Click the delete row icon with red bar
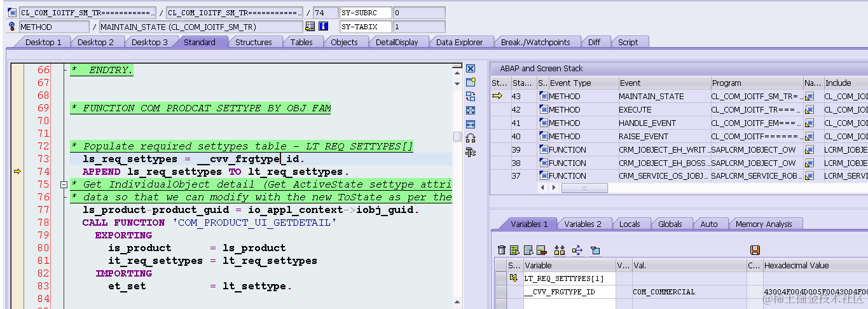This screenshot has width=868, height=309. pyautogui.click(x=542, y=251)
